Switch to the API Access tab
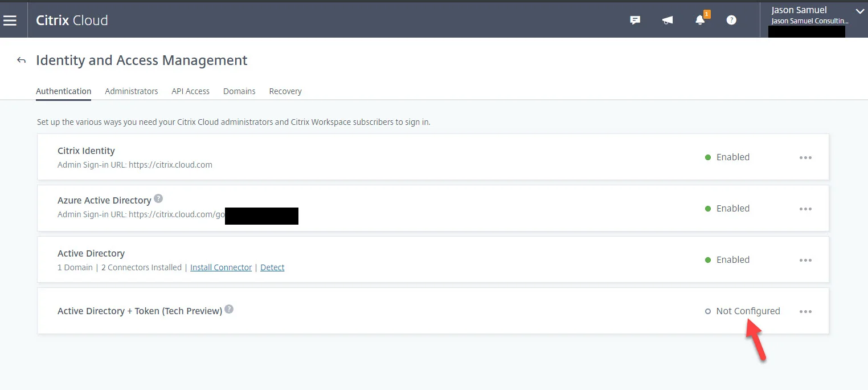The width and height of the screenshot is (868, 390). tap(191, 91)
